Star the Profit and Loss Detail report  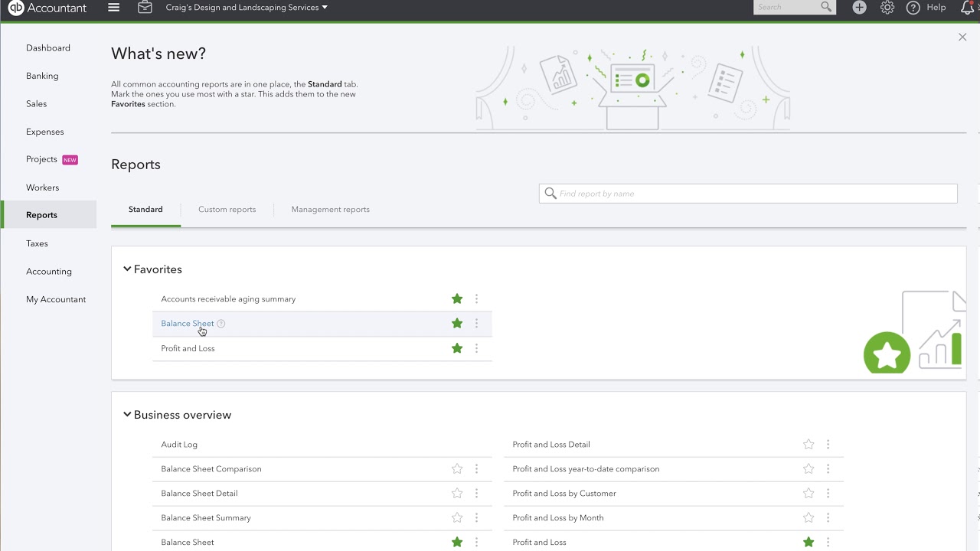tap(808, 445)
